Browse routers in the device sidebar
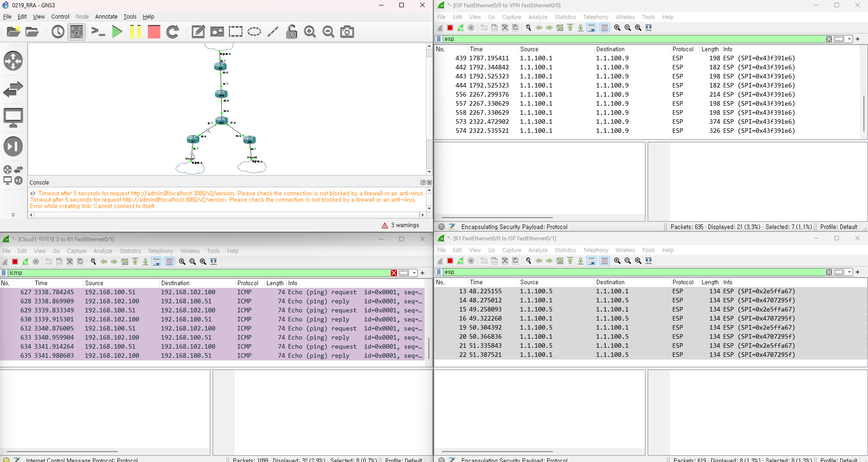The width and height of the screenshot is (868, 462). click(13, 61)
